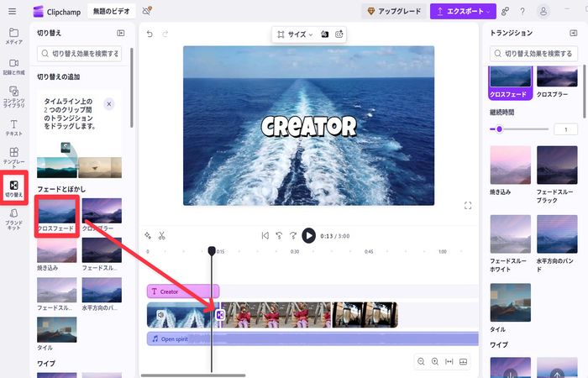Screen dimensions: 588x378
Task: Open the テンプレート (Templates) sidebar tab
Action: (13, 156)
